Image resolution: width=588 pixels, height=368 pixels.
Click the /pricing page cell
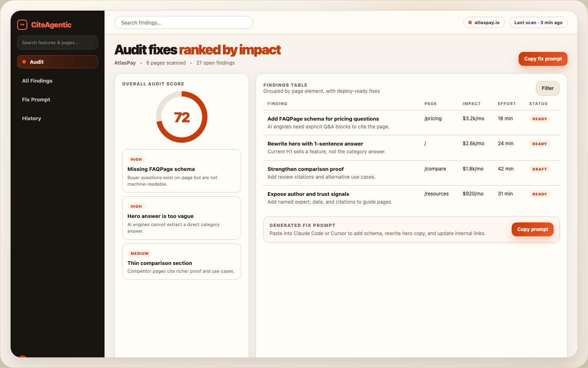tap(433, 119)
